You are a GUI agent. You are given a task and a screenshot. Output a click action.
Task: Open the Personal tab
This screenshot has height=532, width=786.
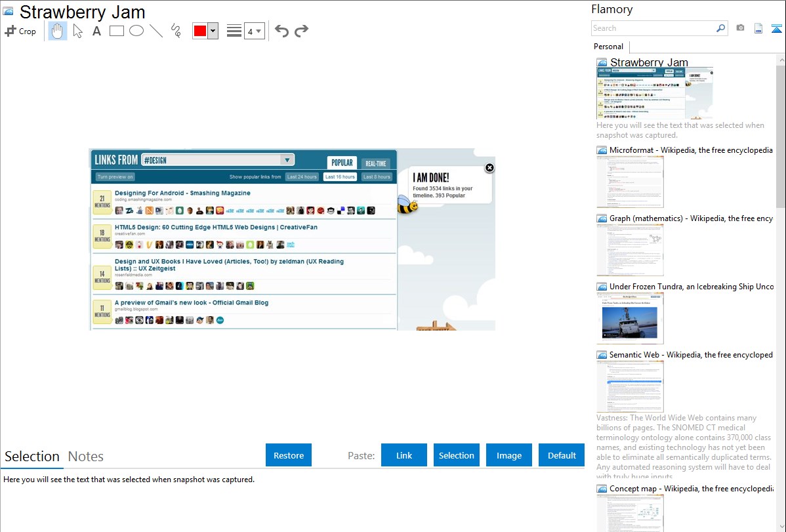(609, 47)
